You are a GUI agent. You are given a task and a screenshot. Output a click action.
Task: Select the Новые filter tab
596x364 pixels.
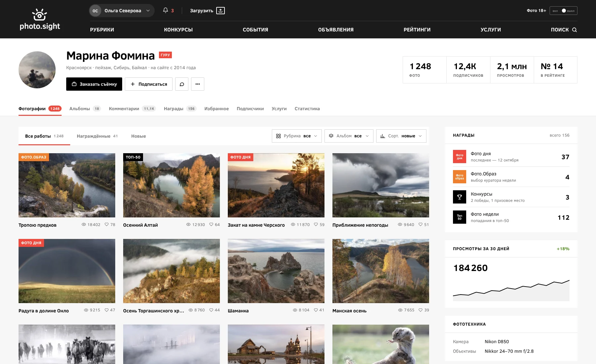(x=138, y=136)
